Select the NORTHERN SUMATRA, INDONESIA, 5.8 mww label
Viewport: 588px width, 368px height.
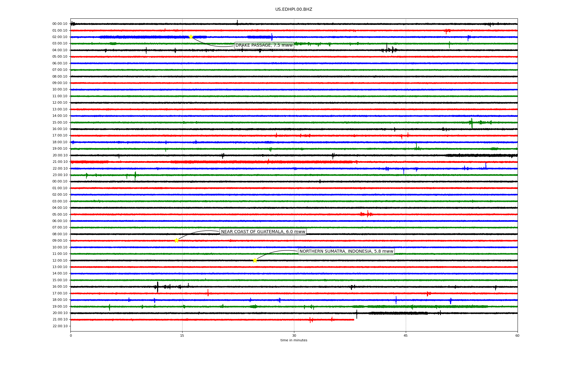(x=346, y=251)
